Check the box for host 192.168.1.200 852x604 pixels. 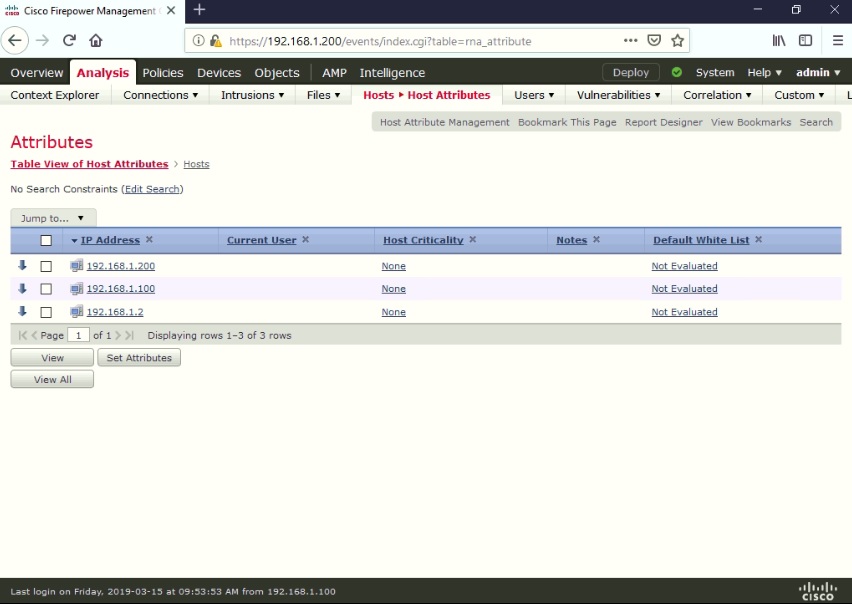click(x=46, y=266)
